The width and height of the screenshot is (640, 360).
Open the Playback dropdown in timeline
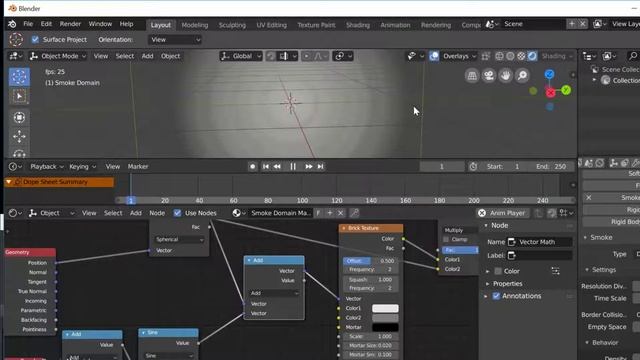click(47, 167)
